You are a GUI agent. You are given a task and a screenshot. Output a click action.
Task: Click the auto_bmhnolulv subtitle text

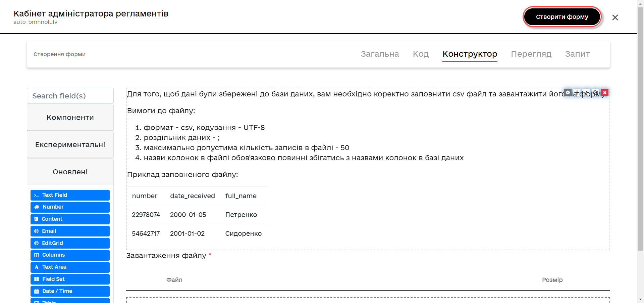[x=35, y=22]
